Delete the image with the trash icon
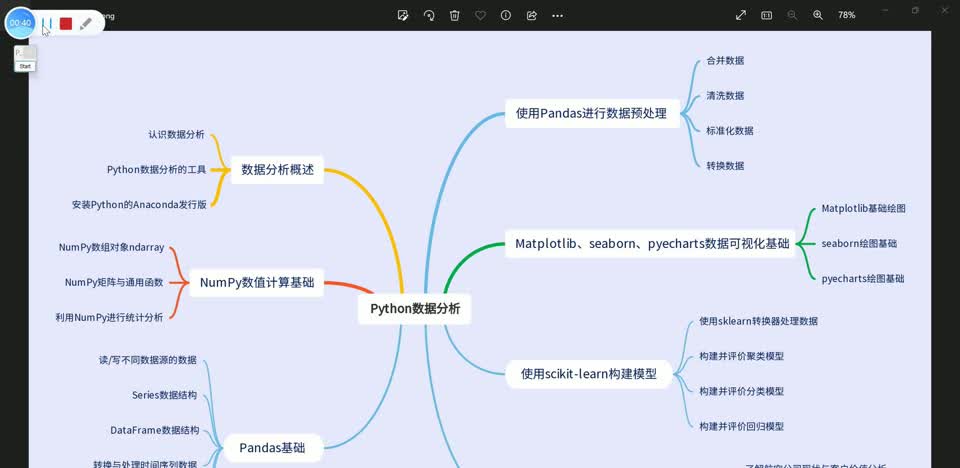The height and width of the screenshot is (468, 960). [x=454, y=15]
